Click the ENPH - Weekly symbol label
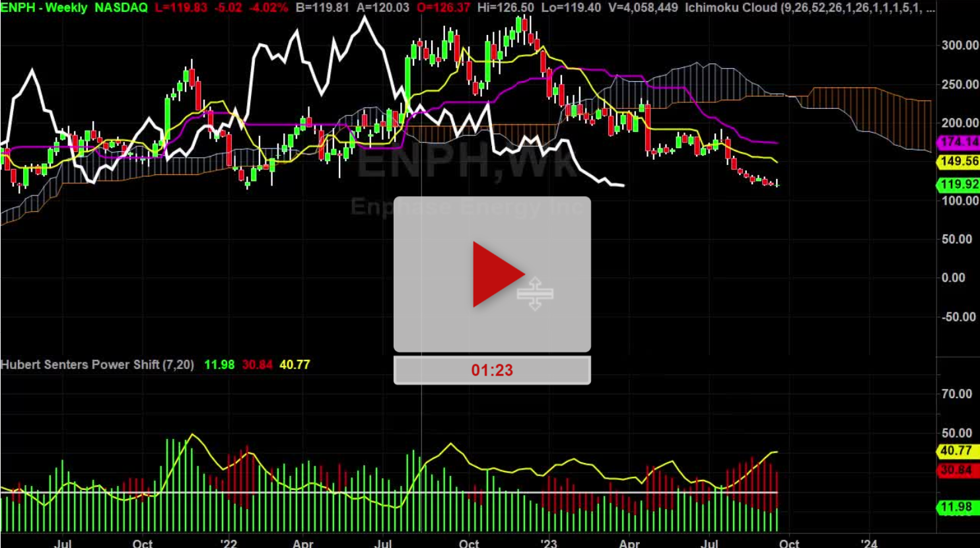This screenshot has height=548, width=980. [44, 8]
